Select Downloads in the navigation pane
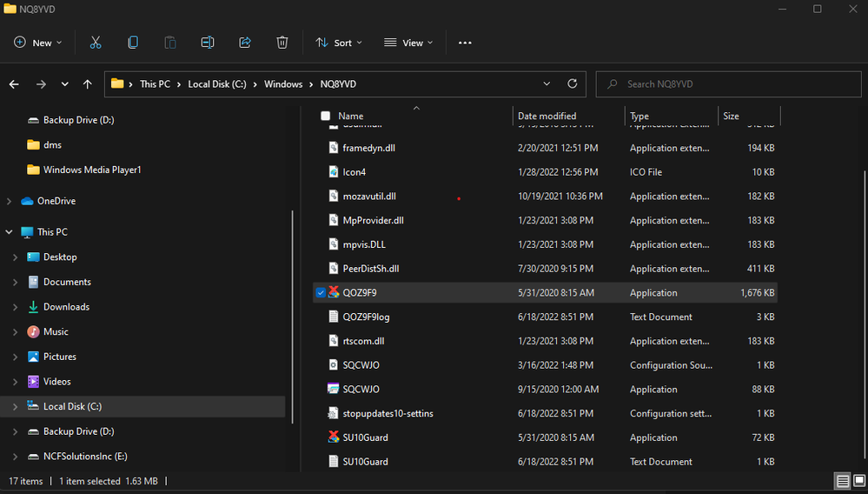This screenshot has height=494, width=868. [x=66, y=307]
